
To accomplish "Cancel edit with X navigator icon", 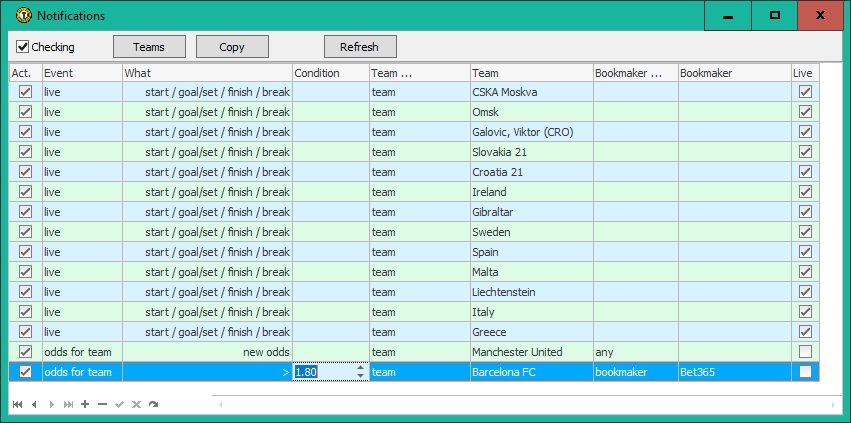I will coord(136,404).
